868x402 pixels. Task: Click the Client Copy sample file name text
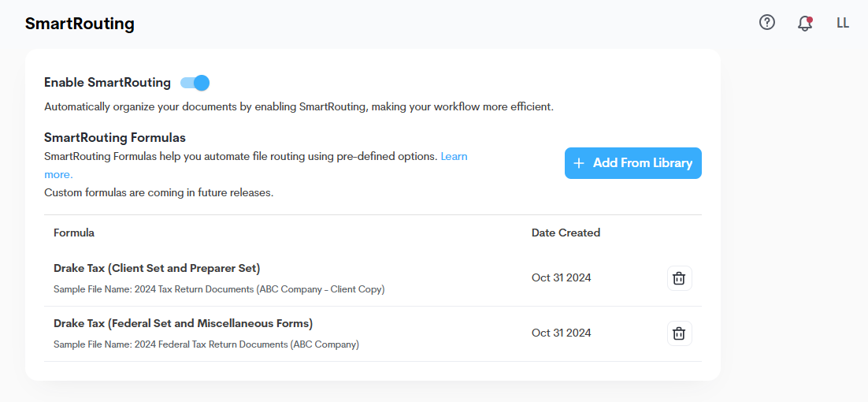[x=219, y=289]
